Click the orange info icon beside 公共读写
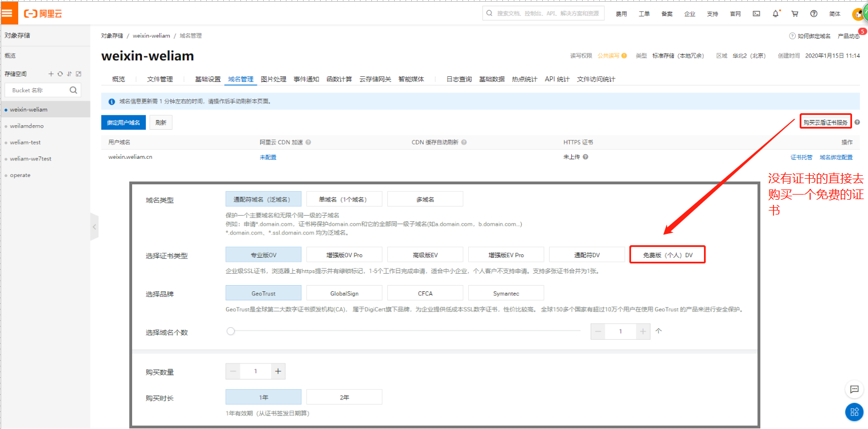The image size is (868, 429). click(624, 56)
